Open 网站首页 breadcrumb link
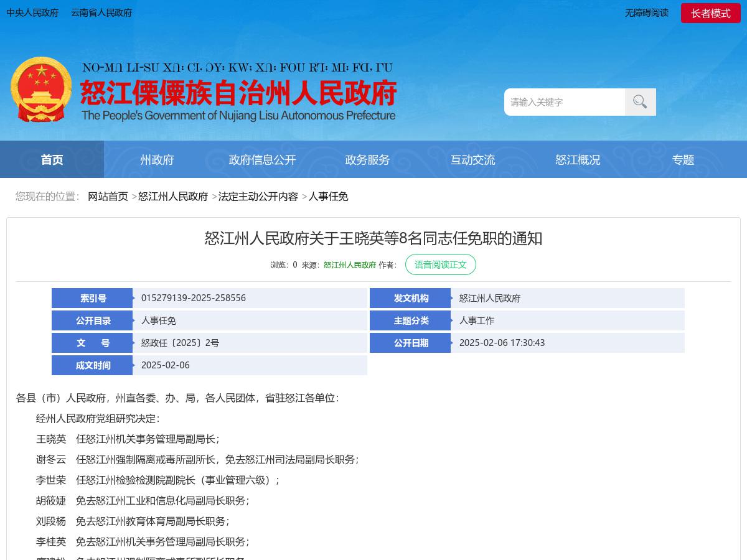The height and width of the screenshot is (560, 747). click(x=108, y=196)
